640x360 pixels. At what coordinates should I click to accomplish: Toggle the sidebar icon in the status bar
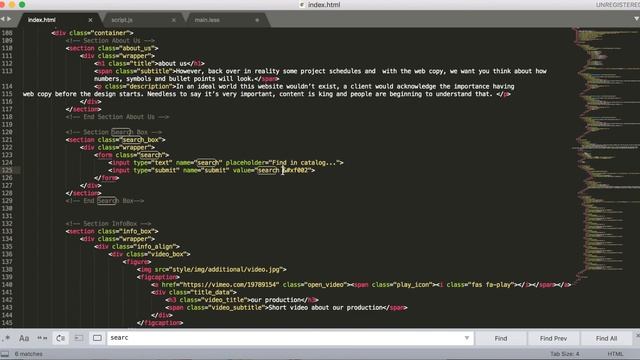click(4, 354)
